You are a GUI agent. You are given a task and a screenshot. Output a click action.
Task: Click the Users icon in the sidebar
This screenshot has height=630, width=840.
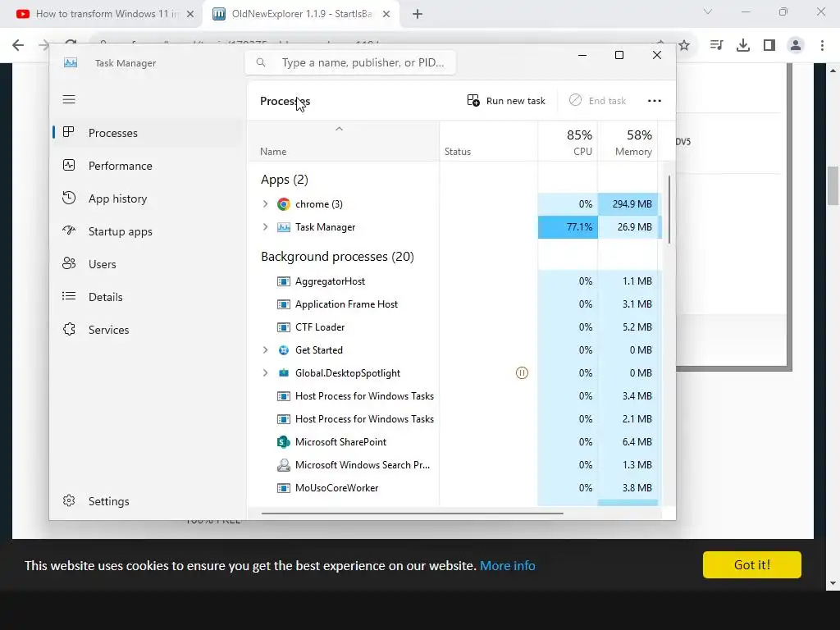click(x=69, y=263)
